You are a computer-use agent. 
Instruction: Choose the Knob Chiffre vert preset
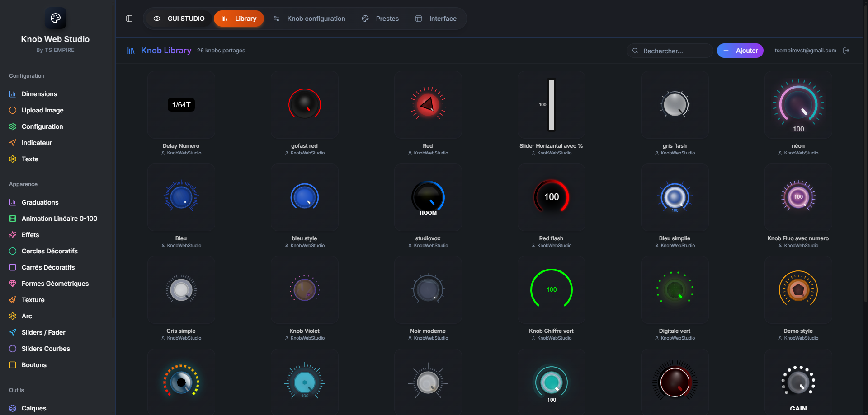click(x=551, y=290)
